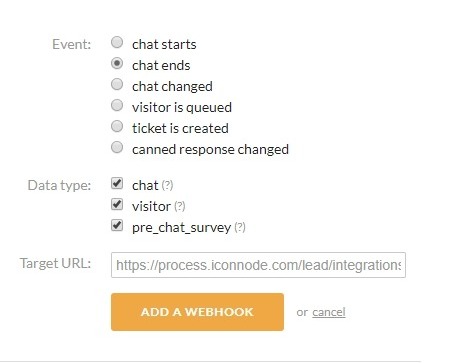The height and width of the screenshot is (363, 459).
Task: Focus the Target URL input field
Action: [258, 265]
